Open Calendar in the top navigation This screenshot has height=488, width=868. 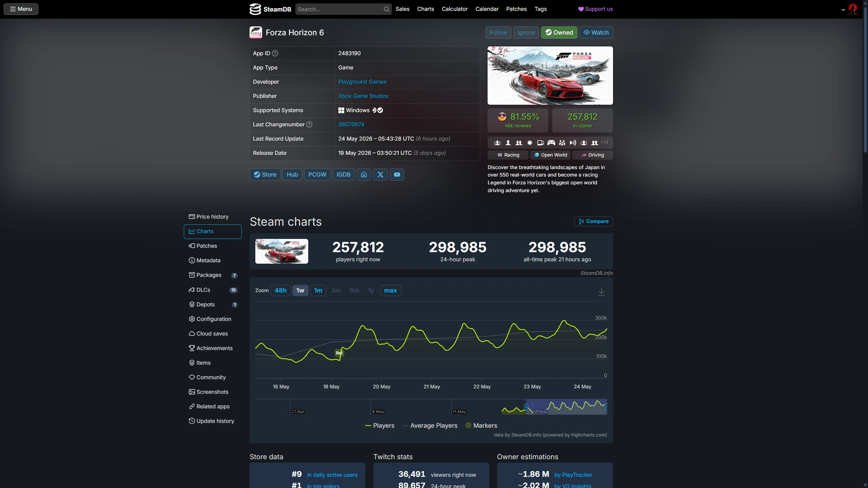[487, 9]
